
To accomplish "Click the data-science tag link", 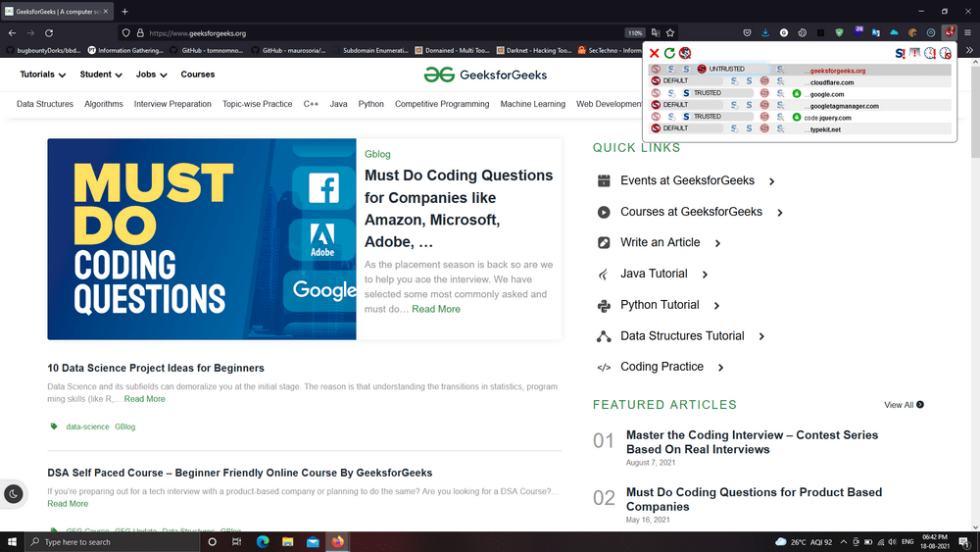I will (87, 427).
